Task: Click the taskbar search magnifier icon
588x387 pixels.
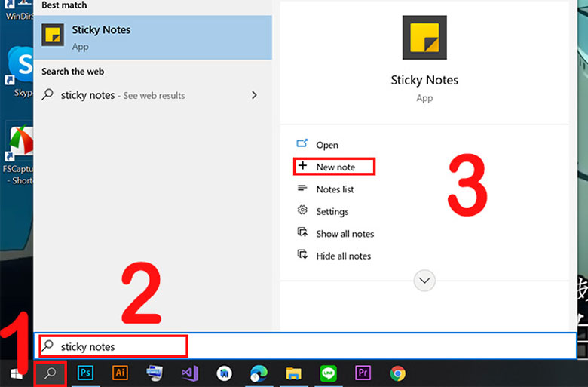Action: 51,373
